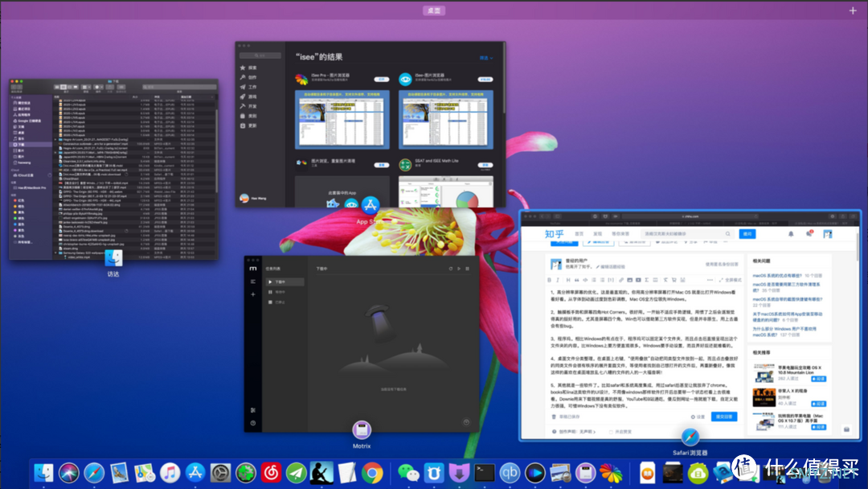Open Terminal from the Dock
The image size is (868, 489).
click(485, 473)
